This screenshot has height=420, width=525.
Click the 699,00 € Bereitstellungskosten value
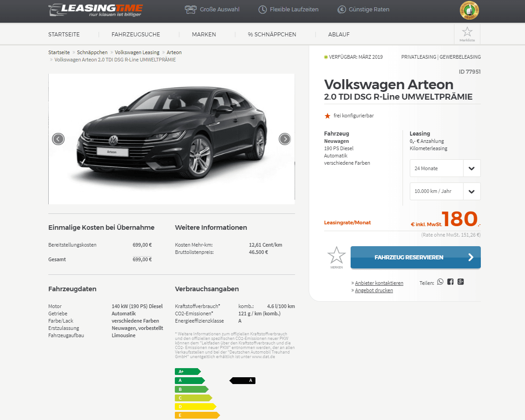(x=142, y=245)
